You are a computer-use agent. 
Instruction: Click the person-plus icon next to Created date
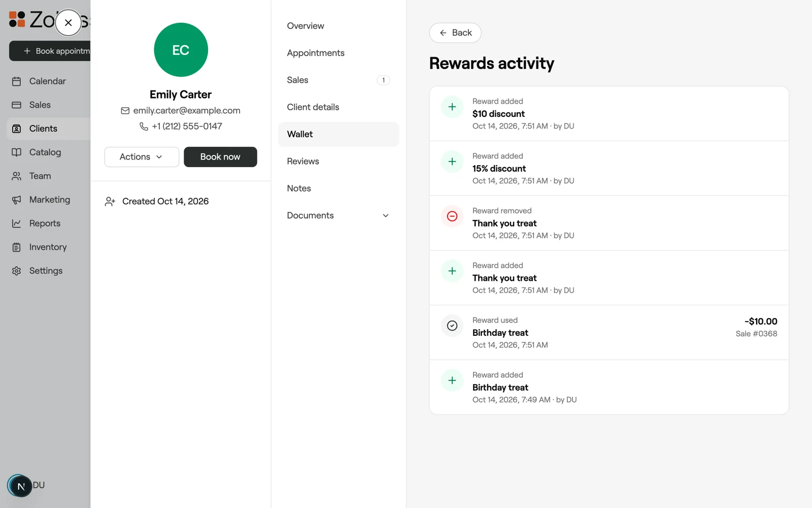pos(110,202)
